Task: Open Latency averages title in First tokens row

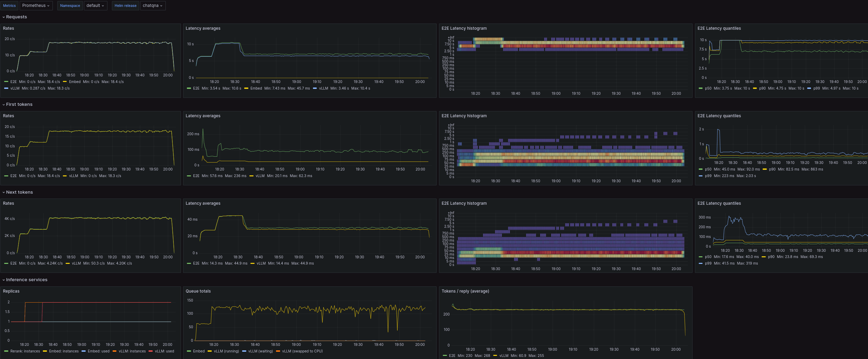Action: click(203, 116)
